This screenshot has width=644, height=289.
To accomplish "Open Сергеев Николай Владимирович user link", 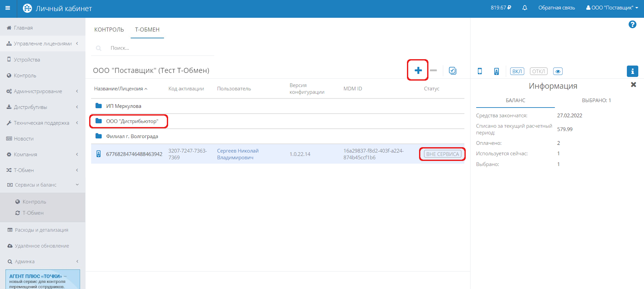I will [x=238, y=154].
